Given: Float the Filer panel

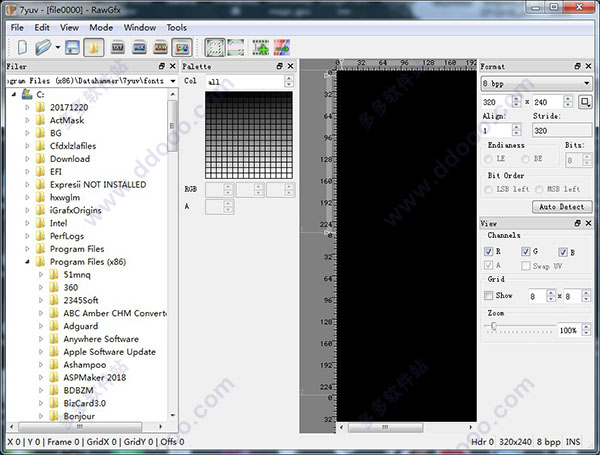Looking at the screenshot, I should tap(162, 66).
